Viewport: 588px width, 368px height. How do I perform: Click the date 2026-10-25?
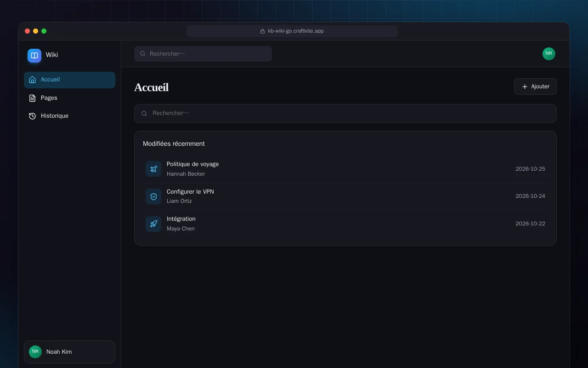530,169
